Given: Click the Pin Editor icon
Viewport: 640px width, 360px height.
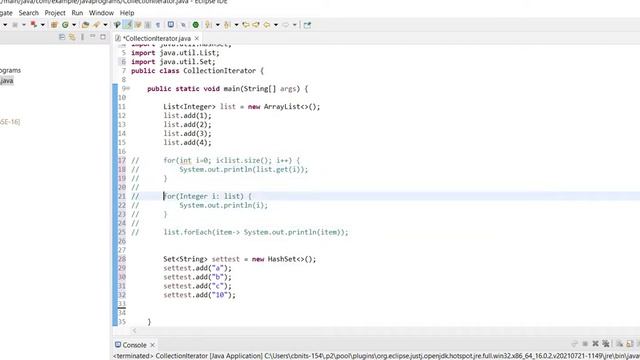Looking at the screenshot, I should tap(307, 25).
